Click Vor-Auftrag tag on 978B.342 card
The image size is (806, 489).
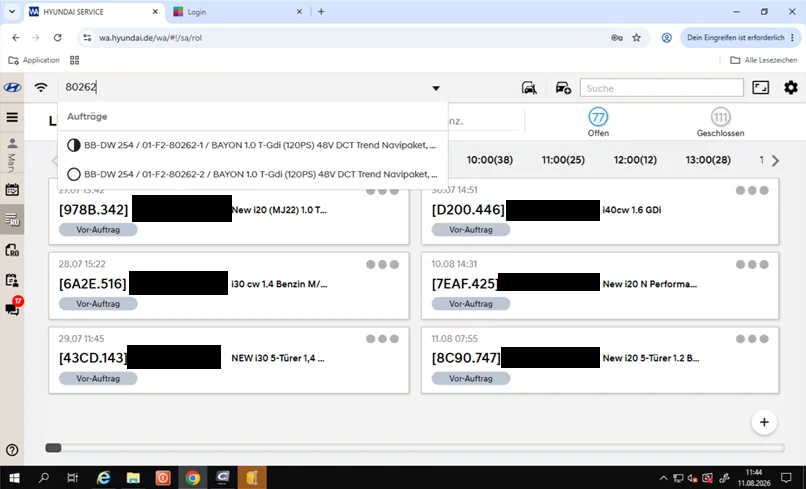(x=98, y=230)
